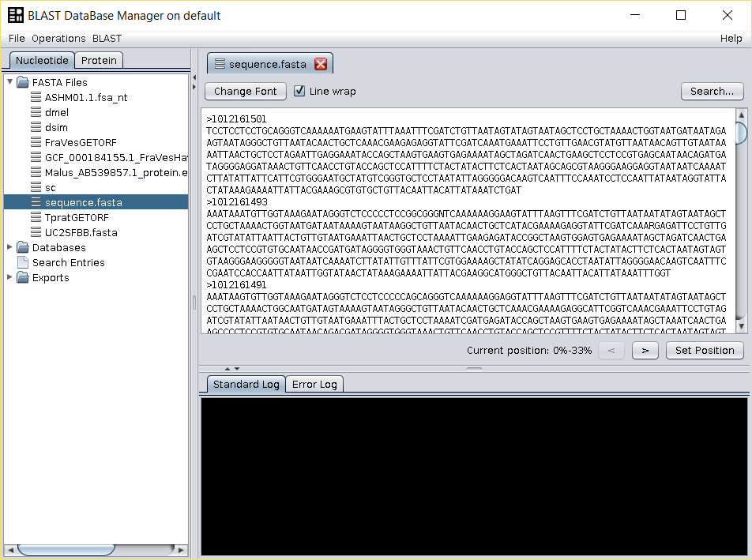Click the Exports folder icon
Screen dimensions: 752x560
coord(23,277)
